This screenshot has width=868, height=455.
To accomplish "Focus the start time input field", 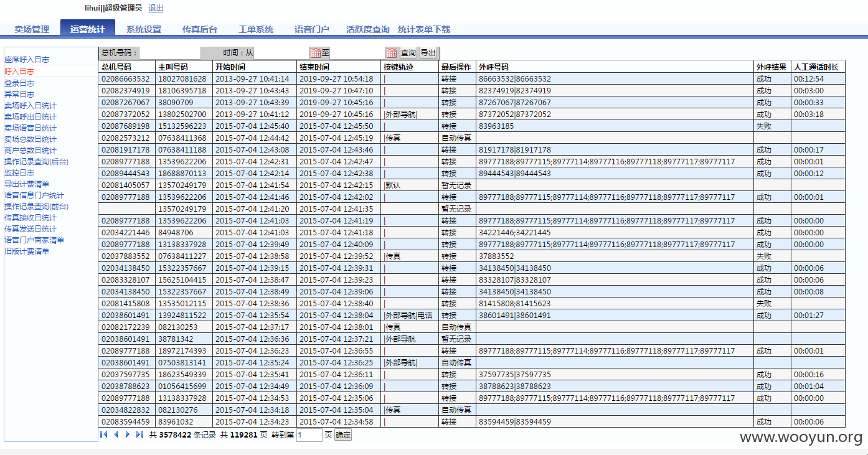I will 281,53.
